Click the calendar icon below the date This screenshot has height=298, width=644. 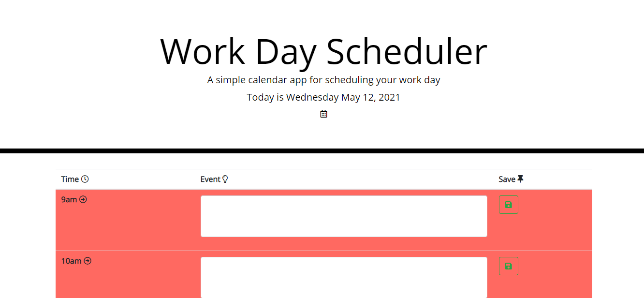[x=323, y=114]
